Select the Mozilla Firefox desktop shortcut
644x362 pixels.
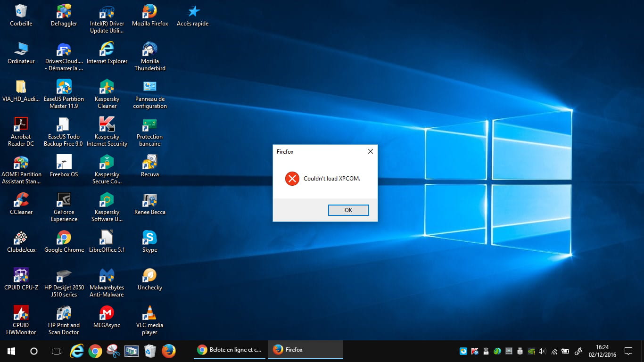150,16
